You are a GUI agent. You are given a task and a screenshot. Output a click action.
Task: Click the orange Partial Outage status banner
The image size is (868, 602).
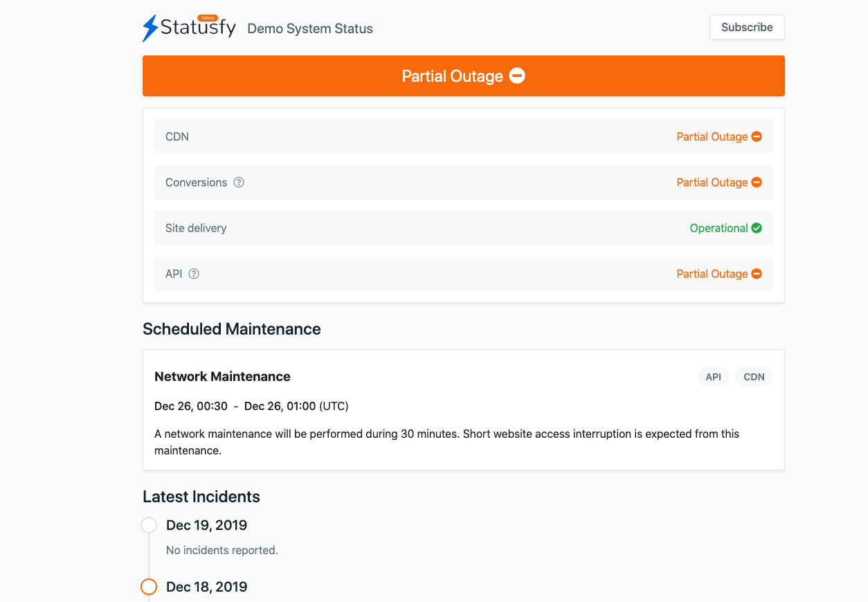pos(463,76)
